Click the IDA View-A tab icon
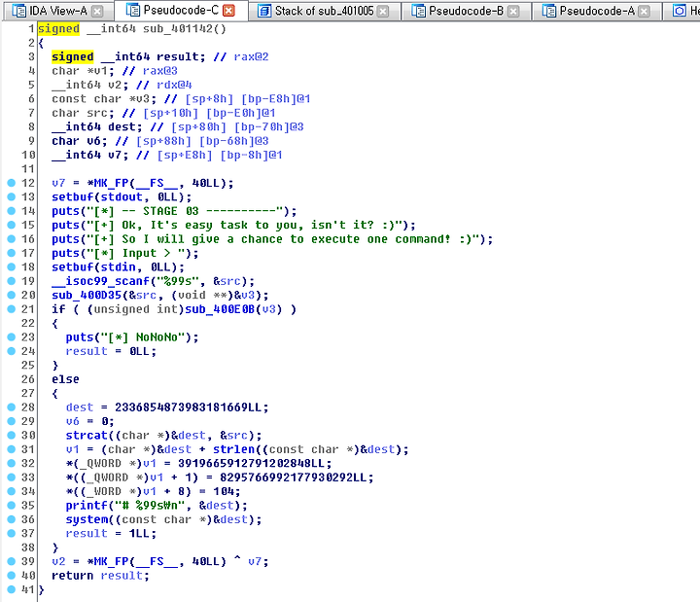 coord(18,11)
